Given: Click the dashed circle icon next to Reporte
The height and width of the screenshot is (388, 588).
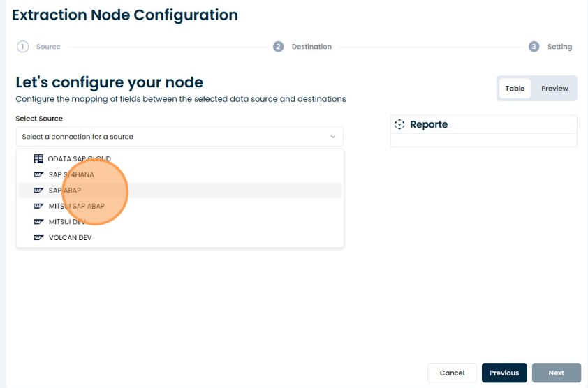Looking at the screenshot, I should 399,124.
